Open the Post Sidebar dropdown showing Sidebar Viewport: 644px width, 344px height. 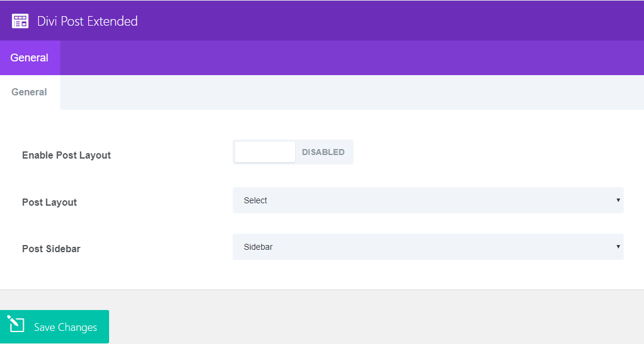tap(428, 247)
